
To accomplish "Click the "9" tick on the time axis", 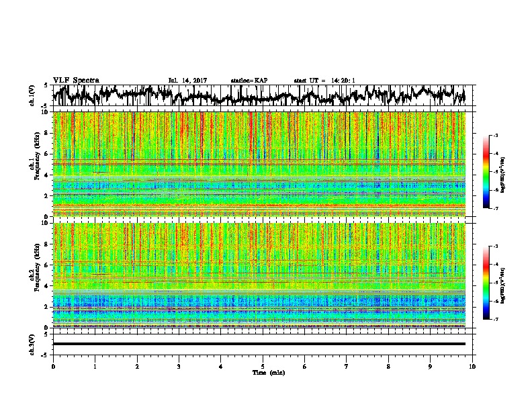I will 430,367.
